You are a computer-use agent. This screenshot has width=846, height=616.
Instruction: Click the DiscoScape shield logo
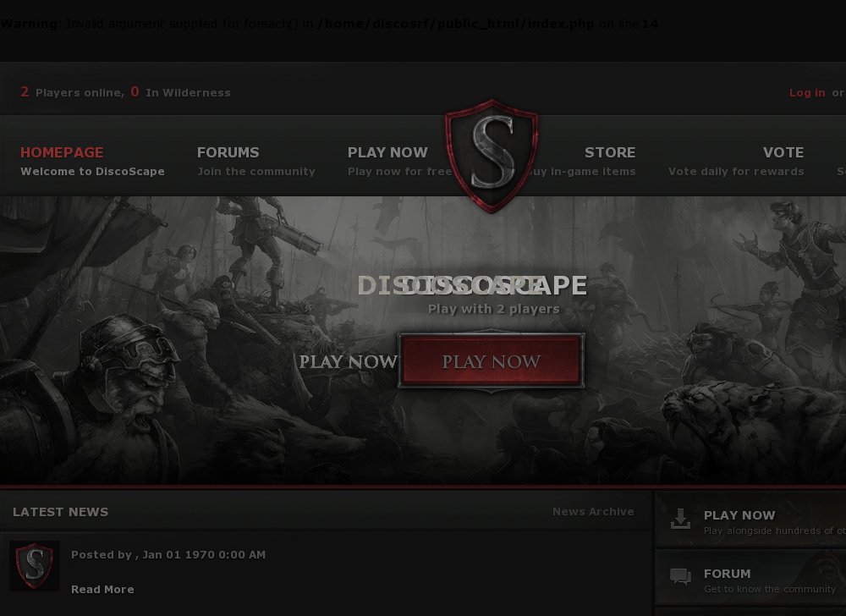click(491, 157)
